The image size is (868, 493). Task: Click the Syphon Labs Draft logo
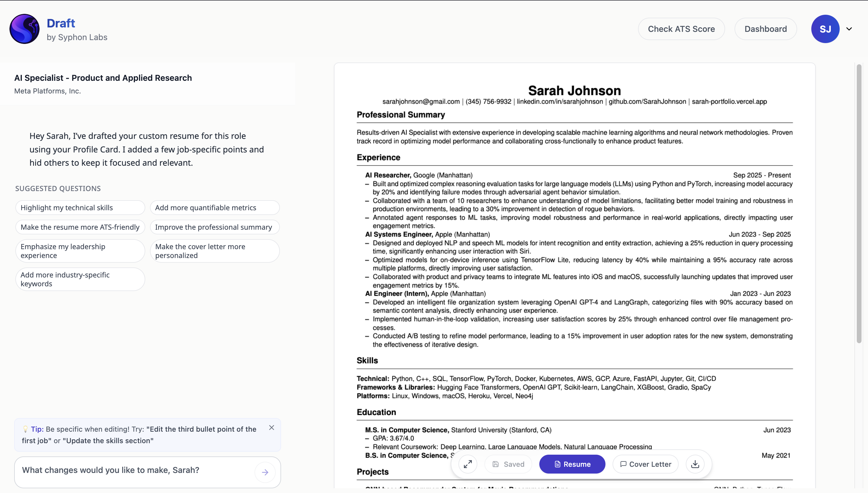pyautogui.click(x=24, y=29)
